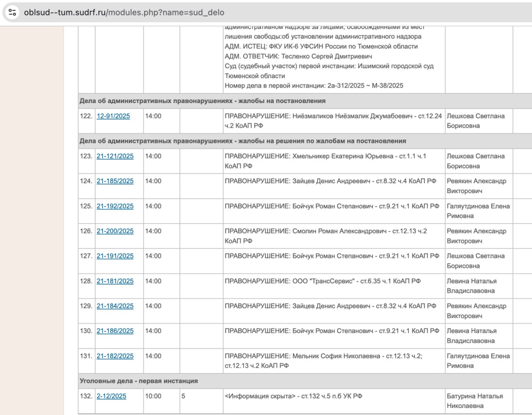Open case link 21-186/2025
Image resolution: width=532 pixels, height=415 pixels.
coord(115,331)
